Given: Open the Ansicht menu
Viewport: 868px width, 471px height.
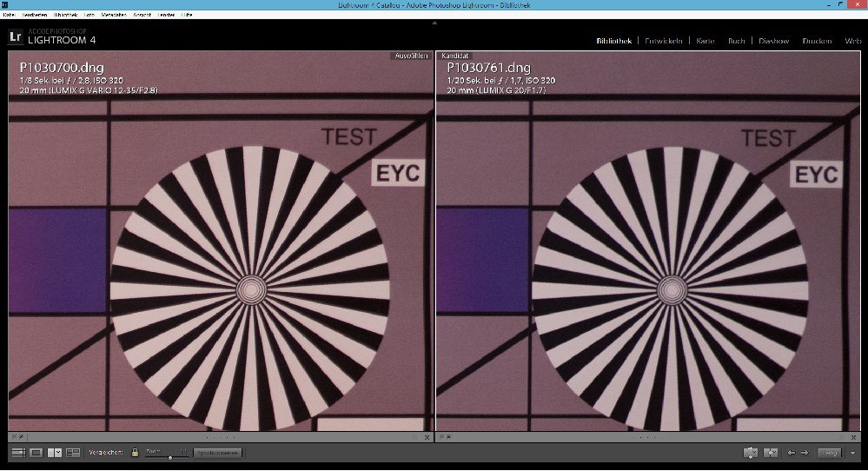Looking at the screenshot, I should pos(142,15).
